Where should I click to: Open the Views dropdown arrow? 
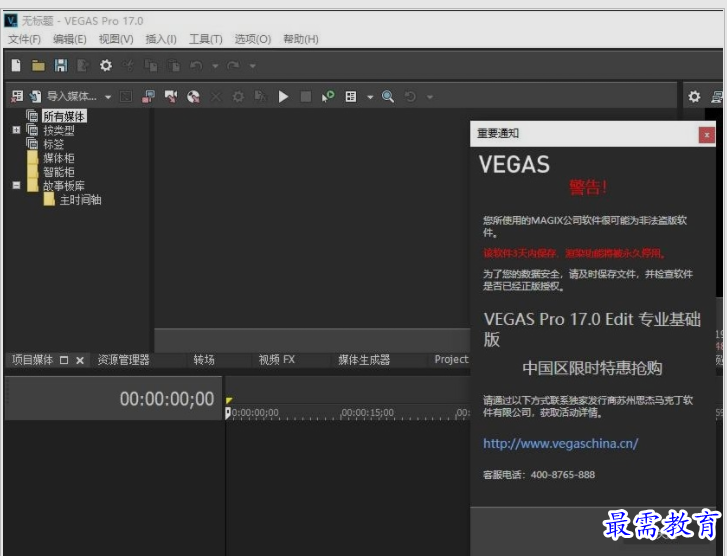370,97
